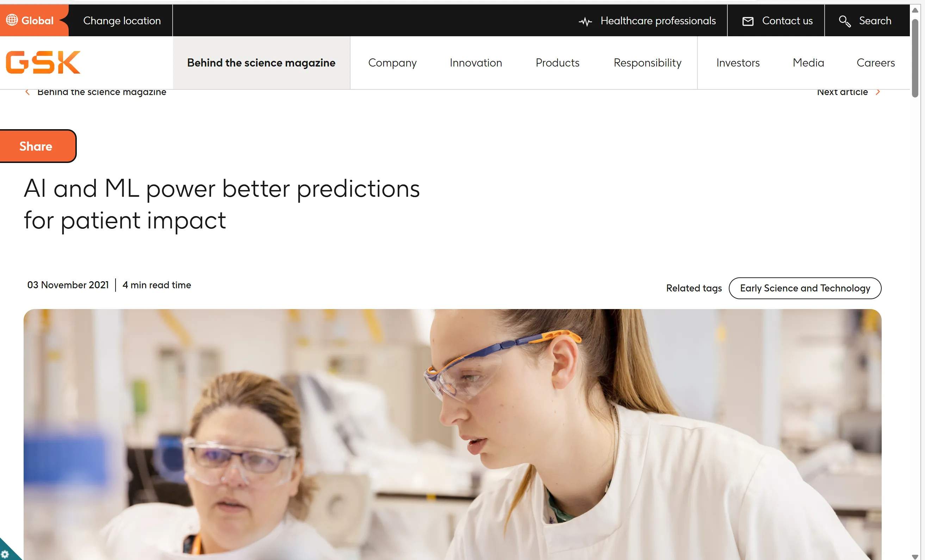
Task: Select the Investors navigation tab
Action: (x=738, y=63)
